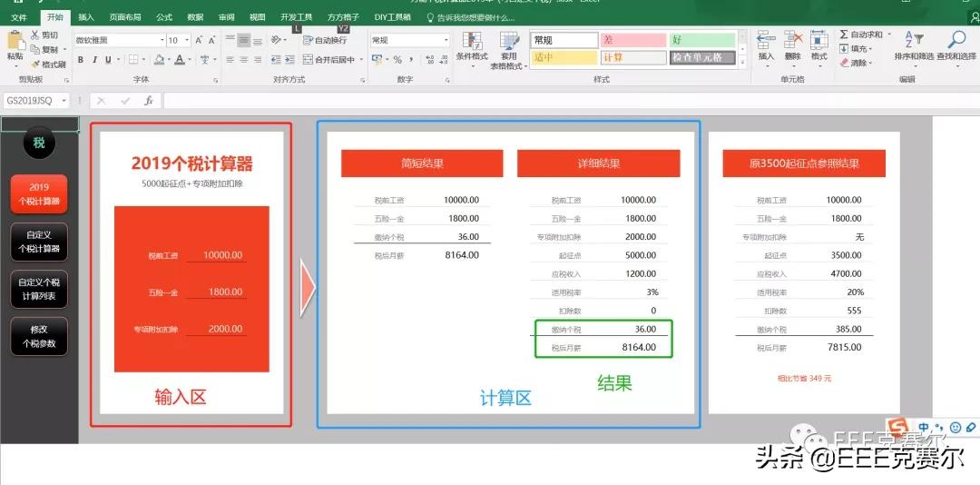
Task: Click the Copy (复制) icon
Action: (x=35, y=49)
